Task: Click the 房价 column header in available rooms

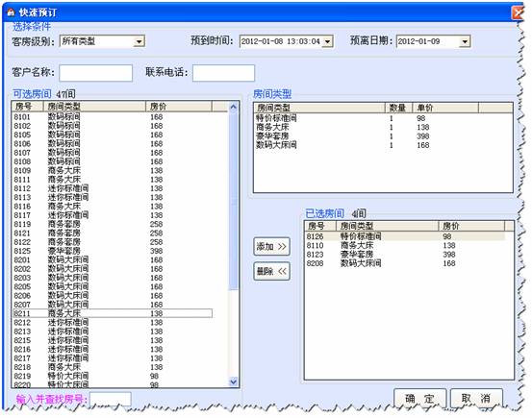Action: pyautogui.click(x=179, y=107)
